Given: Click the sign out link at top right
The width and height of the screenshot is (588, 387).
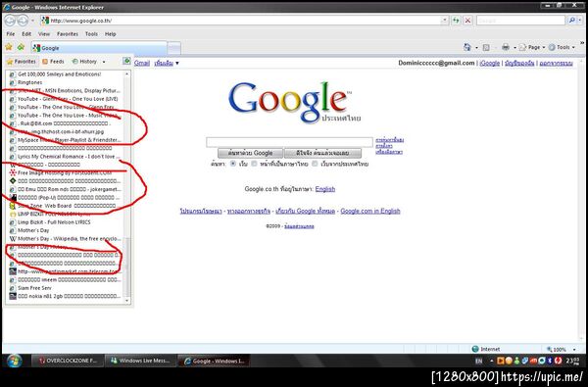Looking at the screenshot, I should [557, 63].
